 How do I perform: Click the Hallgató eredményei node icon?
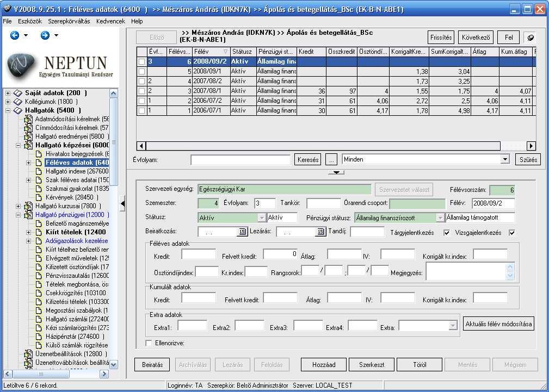click(28, 136)
